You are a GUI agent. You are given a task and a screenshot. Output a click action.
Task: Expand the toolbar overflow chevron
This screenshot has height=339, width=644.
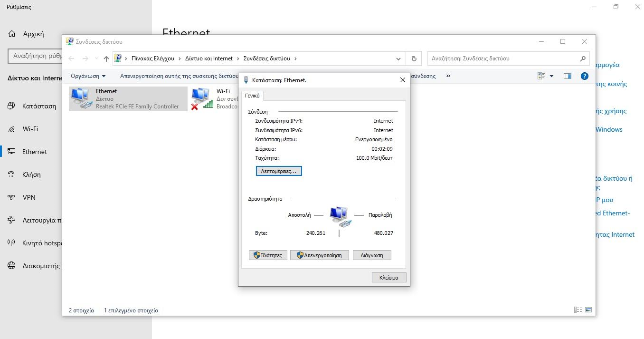[x=448, y=76]
